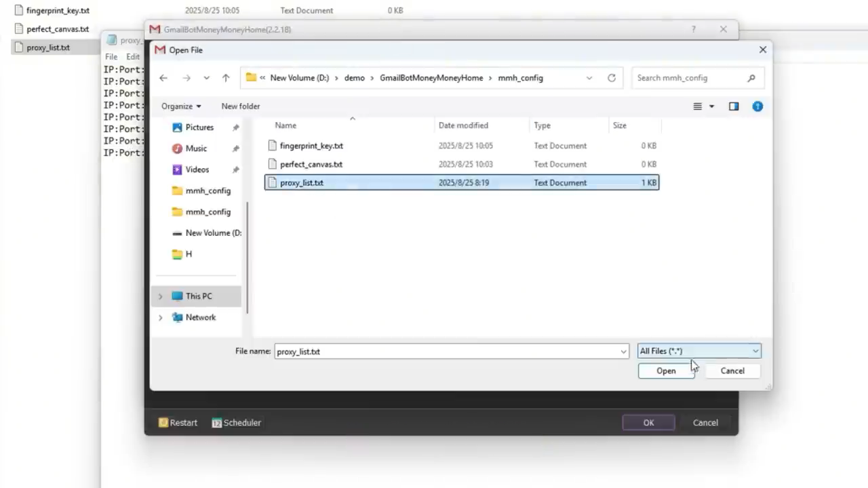This screenshot has width=868, height=488.
Task: Click GmailBotMoneyMoneyHome in the address path
Action: click(431, 78)
